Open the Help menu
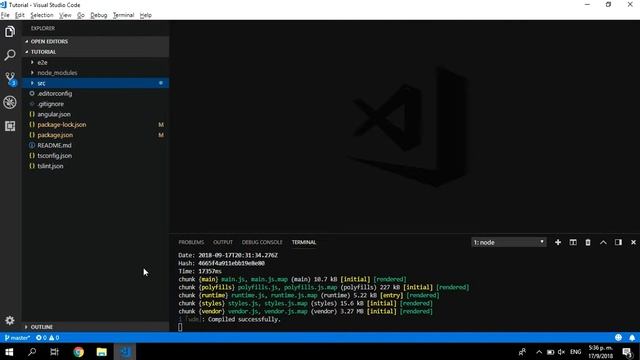The image size is (640, 360). 145,15
